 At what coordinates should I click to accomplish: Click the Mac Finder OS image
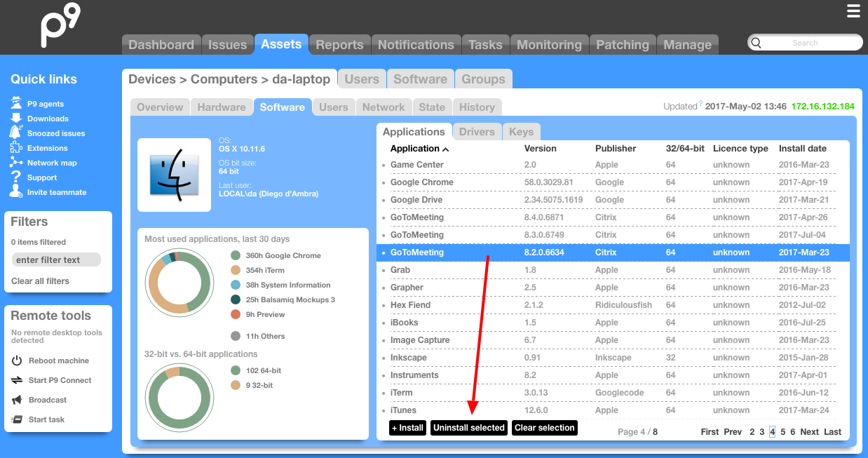(x=174, y=175)
